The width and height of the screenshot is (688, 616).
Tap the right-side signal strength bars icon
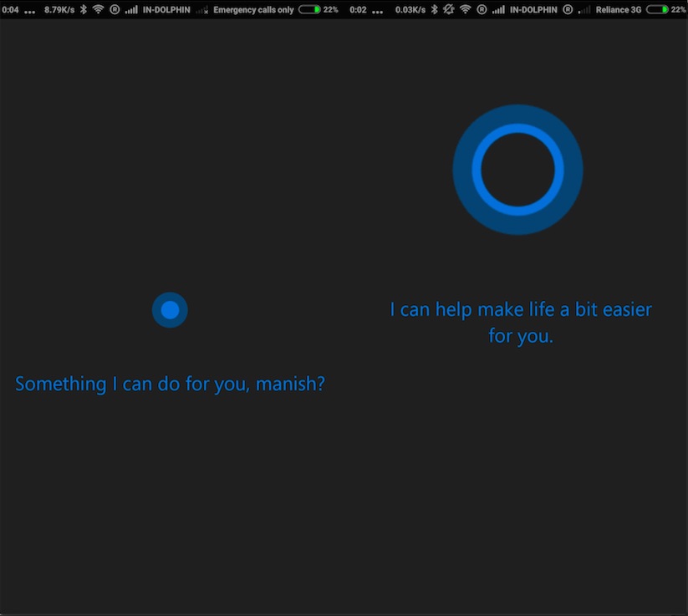[500, 9]
